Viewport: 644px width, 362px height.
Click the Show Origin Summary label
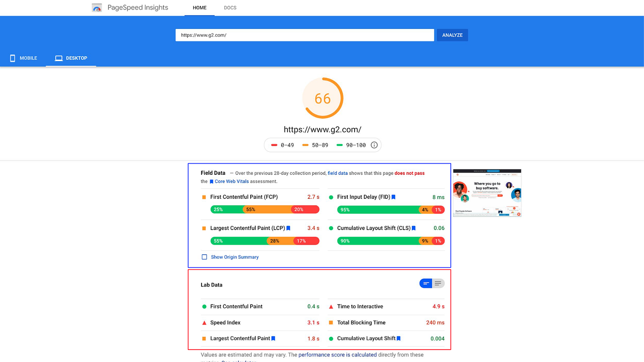click(235, 257)
